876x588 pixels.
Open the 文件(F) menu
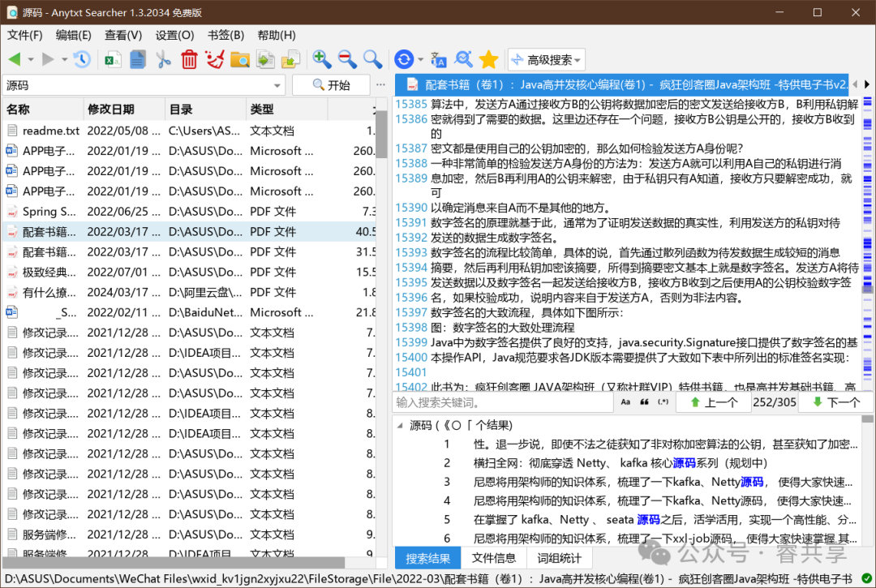(24, 35)
